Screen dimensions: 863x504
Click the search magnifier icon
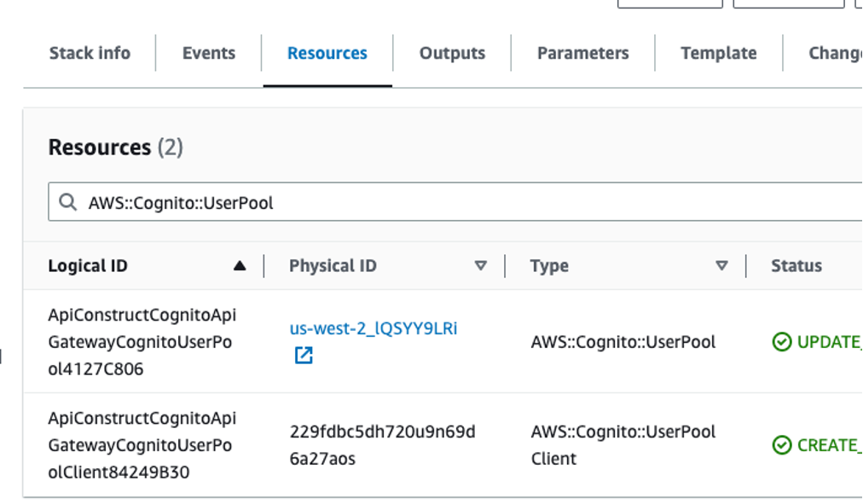click(68, 202)
